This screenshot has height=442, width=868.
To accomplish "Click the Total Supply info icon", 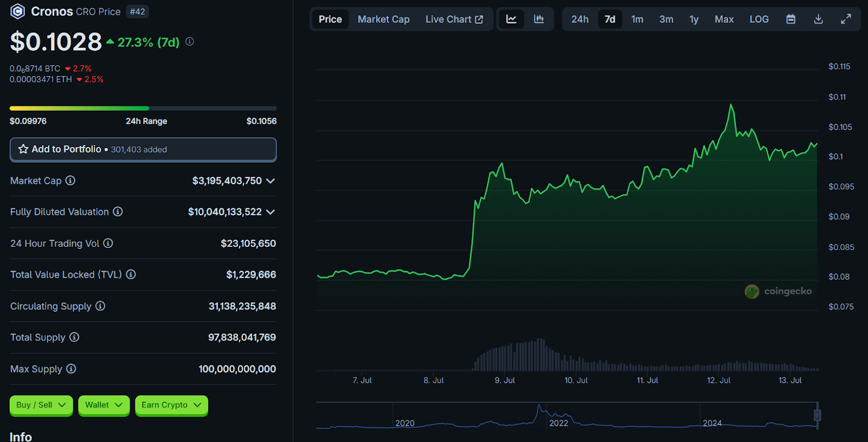I will pyautogui.click(x=74, y=337).
